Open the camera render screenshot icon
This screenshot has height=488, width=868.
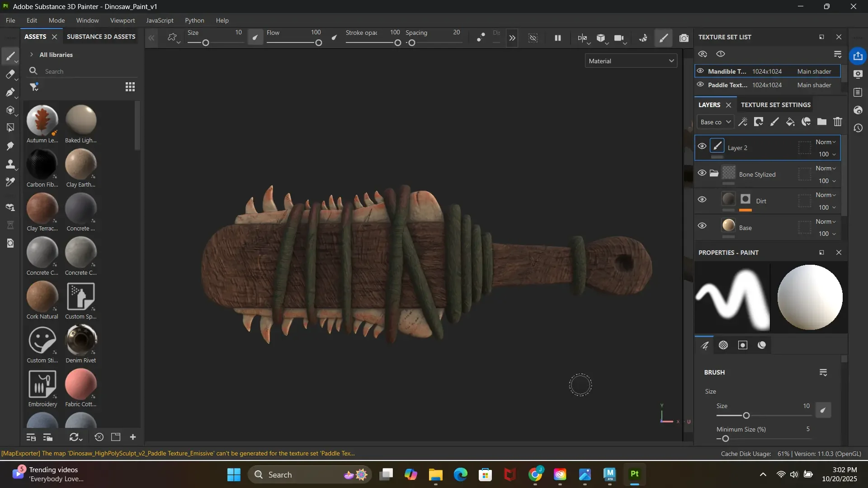[x=684, y=38]
